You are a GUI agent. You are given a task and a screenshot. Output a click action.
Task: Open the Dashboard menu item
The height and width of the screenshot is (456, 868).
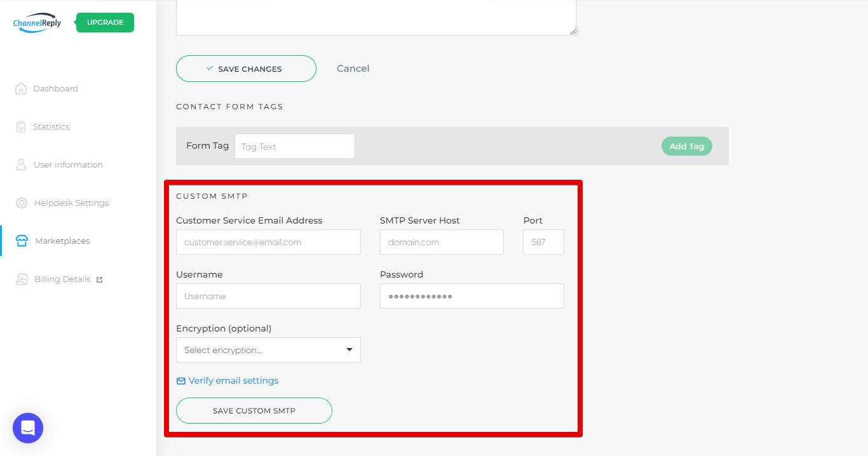[x=55, y=88]
